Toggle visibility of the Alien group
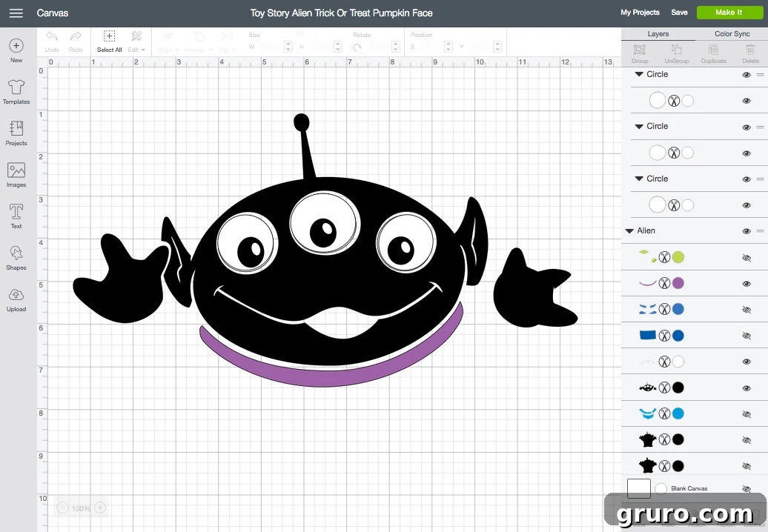The width and height of the screenshot is (768, 532). (x=747, y=231)
